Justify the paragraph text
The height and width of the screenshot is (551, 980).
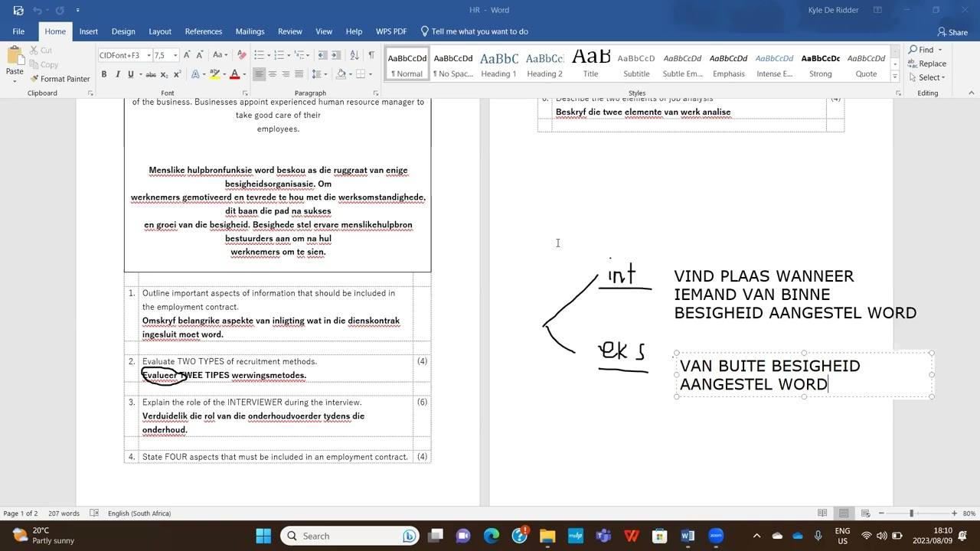(299, 74)
